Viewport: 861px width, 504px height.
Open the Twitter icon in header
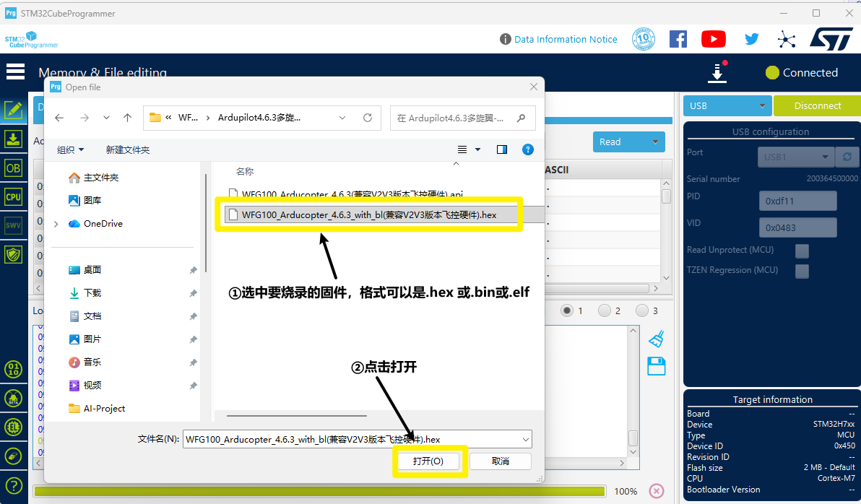[752, 39]
